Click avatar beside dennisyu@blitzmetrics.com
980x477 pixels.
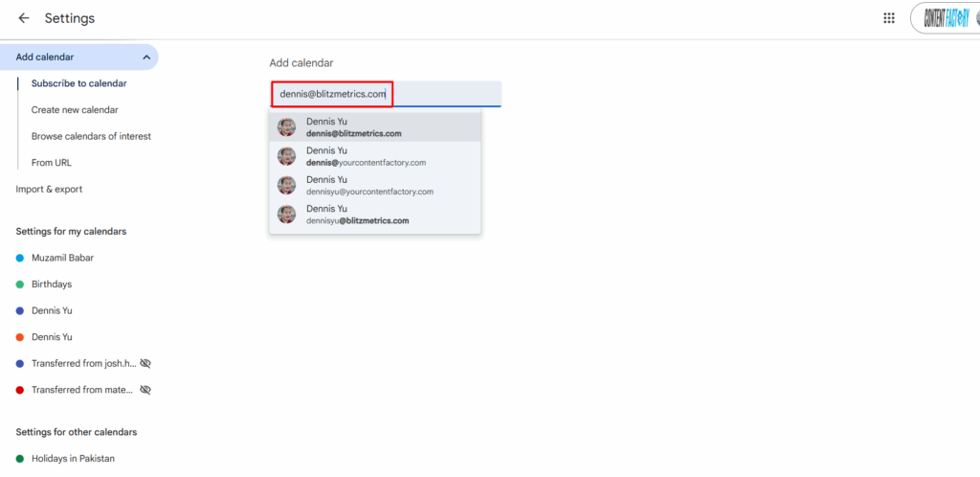pos(287,215)
